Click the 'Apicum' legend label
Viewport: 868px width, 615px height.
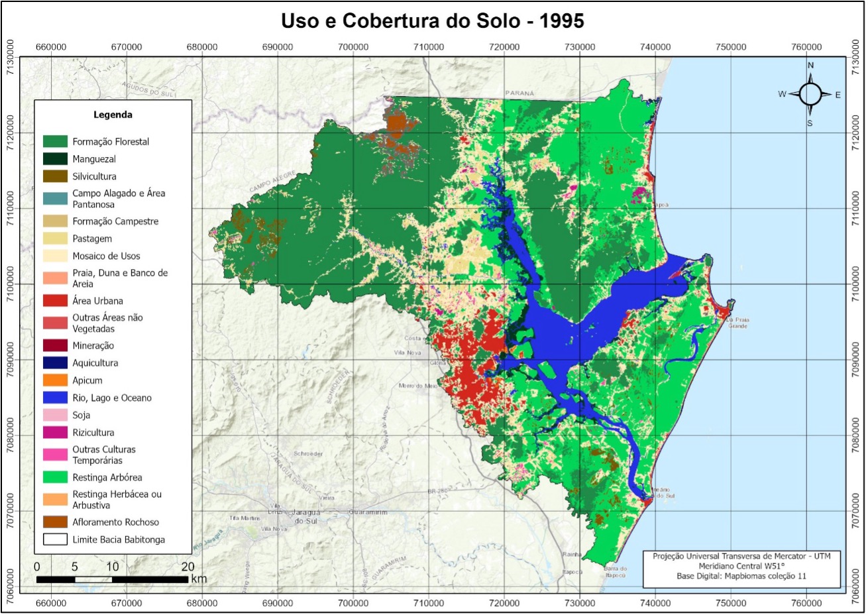87,380
